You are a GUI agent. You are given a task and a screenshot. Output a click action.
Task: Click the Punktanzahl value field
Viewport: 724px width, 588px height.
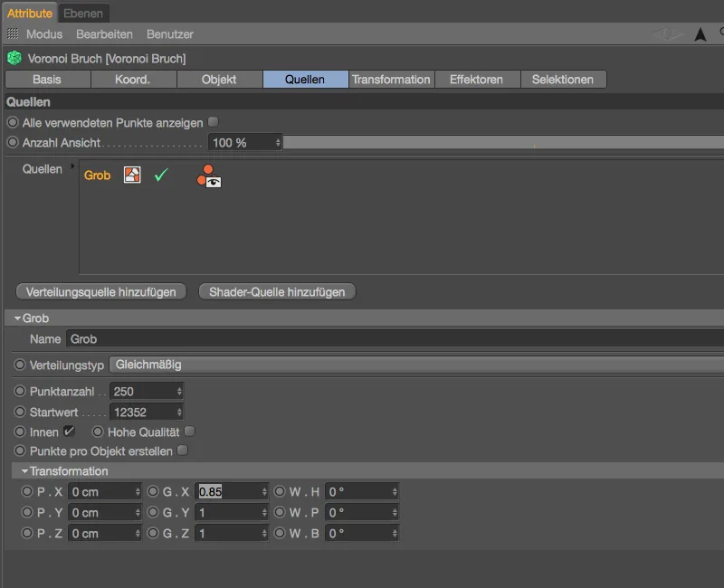tap(143, 392)
